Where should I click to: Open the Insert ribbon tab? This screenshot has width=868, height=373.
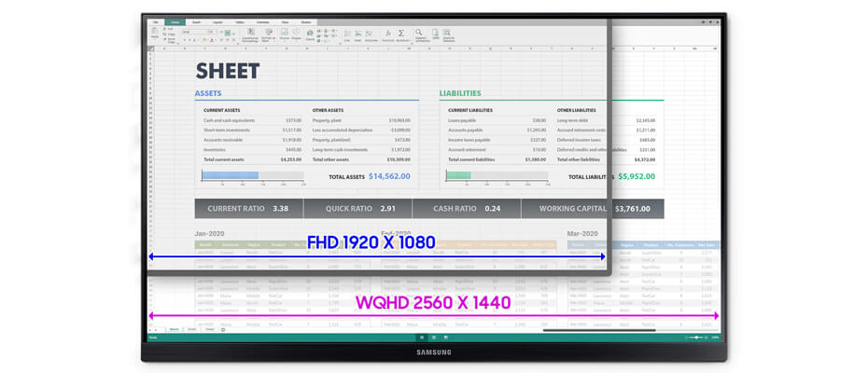coord(197,22)
